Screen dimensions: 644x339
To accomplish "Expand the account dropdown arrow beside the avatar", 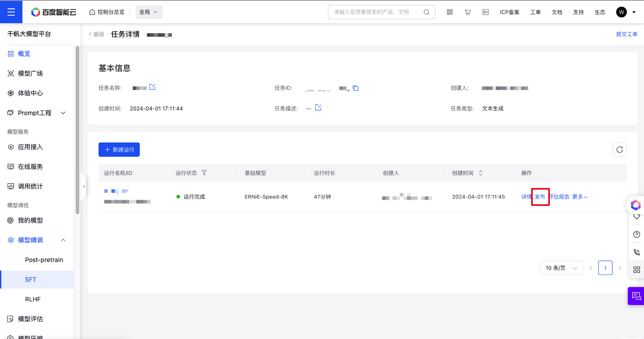I will [x=634, y=12].
